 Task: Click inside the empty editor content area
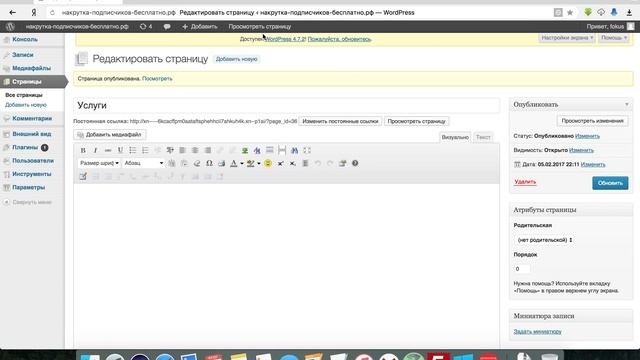[287, 265]
